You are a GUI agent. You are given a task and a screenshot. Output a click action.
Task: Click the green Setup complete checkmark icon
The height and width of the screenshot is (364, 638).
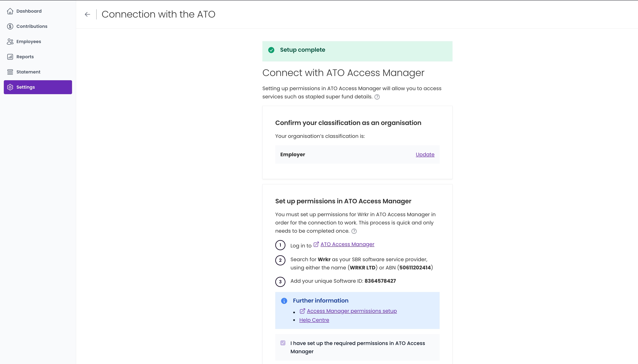(x=271, y=50)
